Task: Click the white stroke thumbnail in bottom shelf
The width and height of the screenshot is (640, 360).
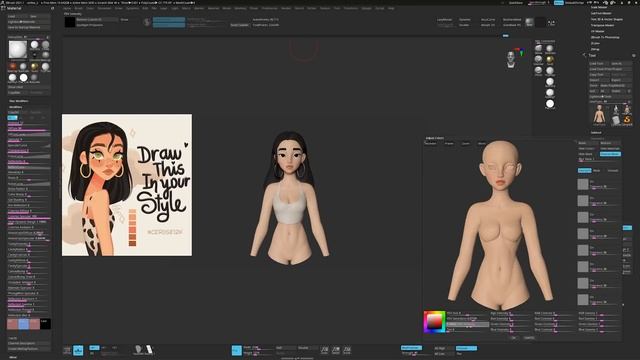Action: pos(149,349)
